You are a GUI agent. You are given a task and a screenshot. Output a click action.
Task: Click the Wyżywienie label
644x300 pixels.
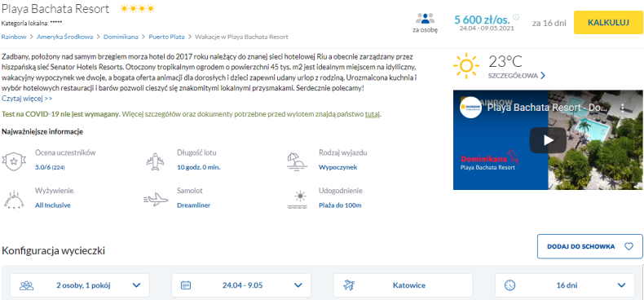[55, 191]
